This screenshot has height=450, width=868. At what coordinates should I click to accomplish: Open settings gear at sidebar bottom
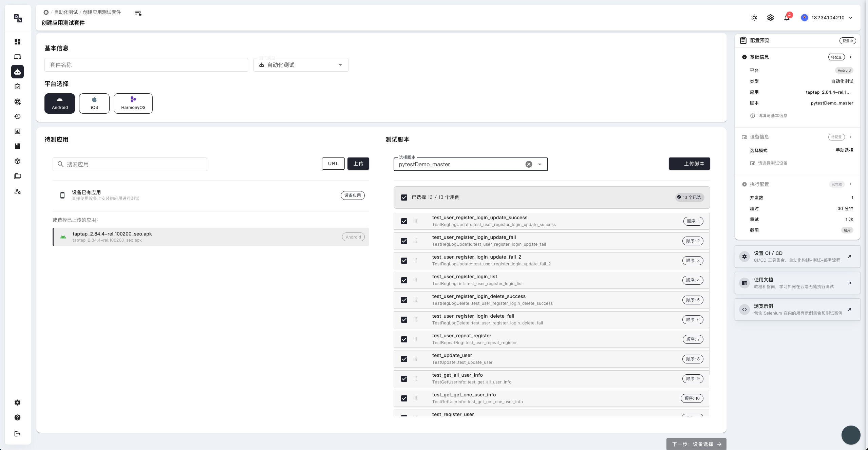pos(18,402)
